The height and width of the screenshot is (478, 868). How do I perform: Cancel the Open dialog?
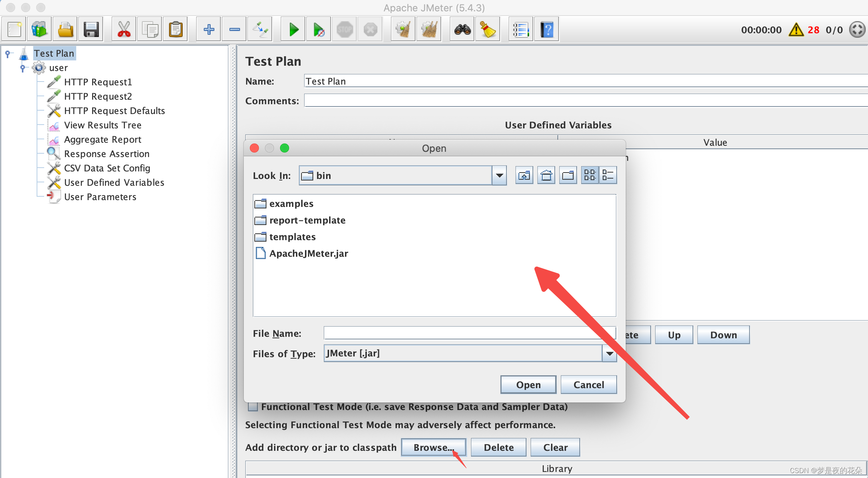(589, 385)
